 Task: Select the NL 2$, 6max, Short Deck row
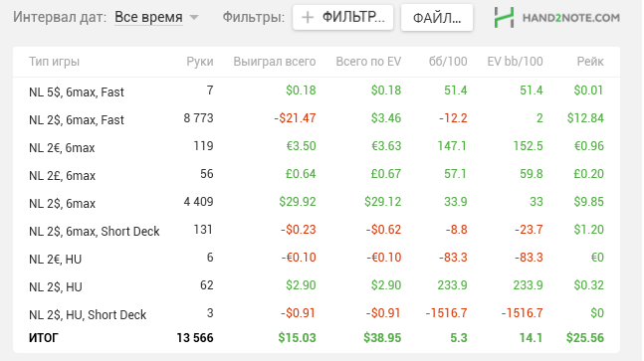(x=317, y=231)
